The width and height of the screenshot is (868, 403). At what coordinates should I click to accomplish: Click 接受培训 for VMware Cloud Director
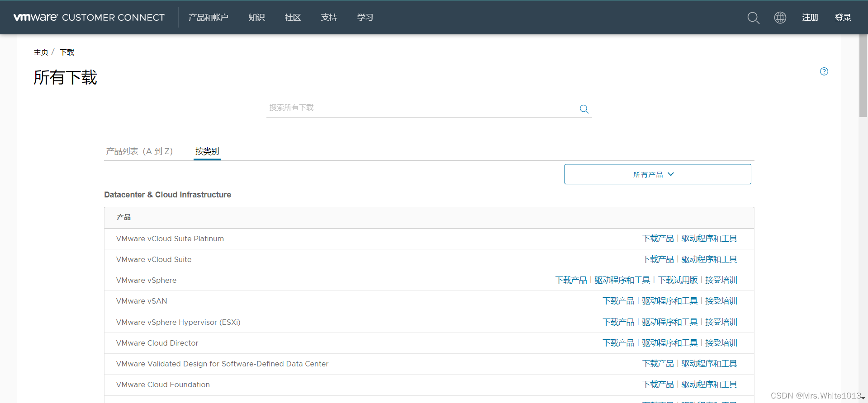coord(721,343)
